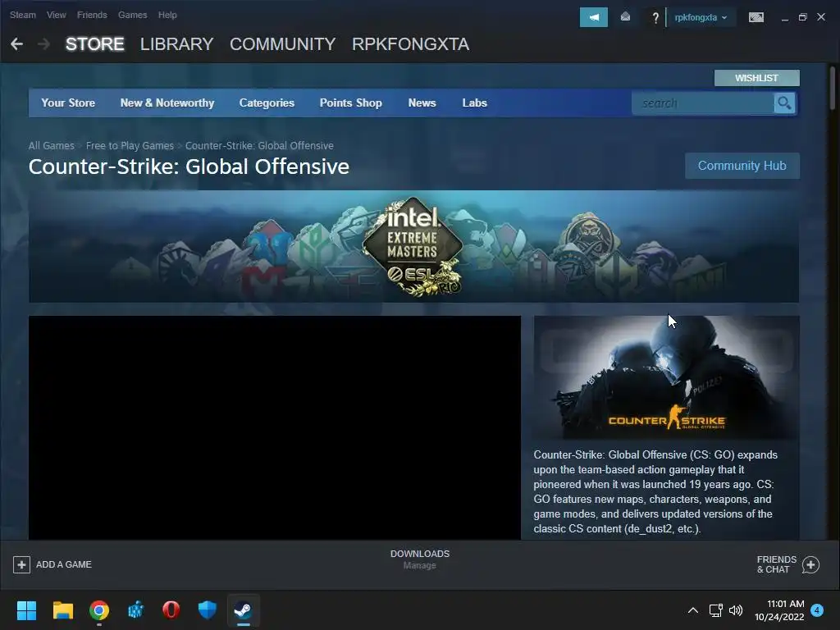This screenshot has width=840, height=630.
Task: Click the question mark help icon
Action: [x=655, y=18]
